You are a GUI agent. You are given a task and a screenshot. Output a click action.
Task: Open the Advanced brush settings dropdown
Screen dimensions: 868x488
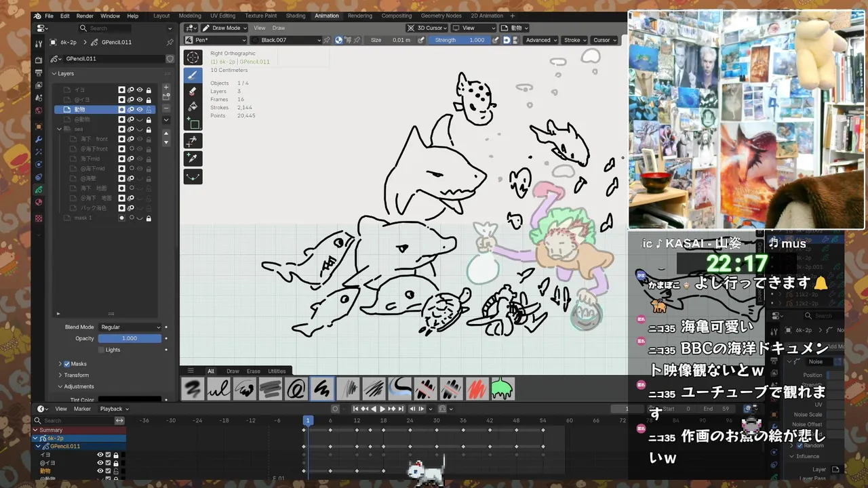tap(540, 40)
